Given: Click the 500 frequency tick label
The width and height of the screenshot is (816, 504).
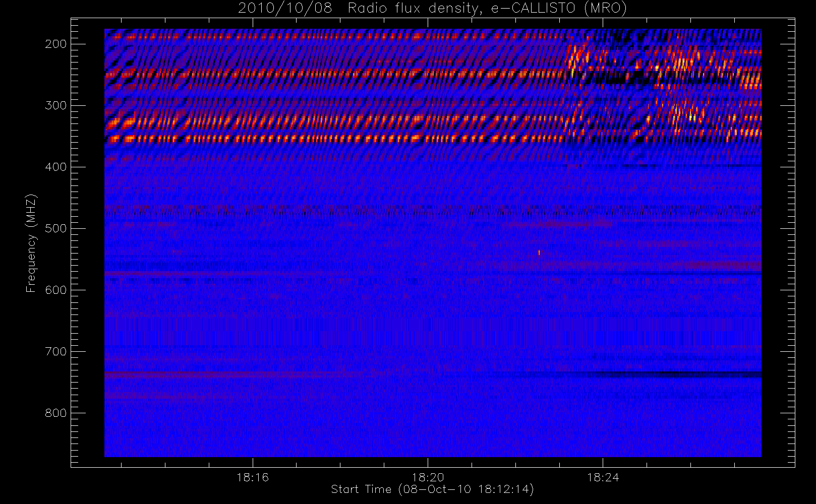Looking at the screenshot, I should 56,228.
